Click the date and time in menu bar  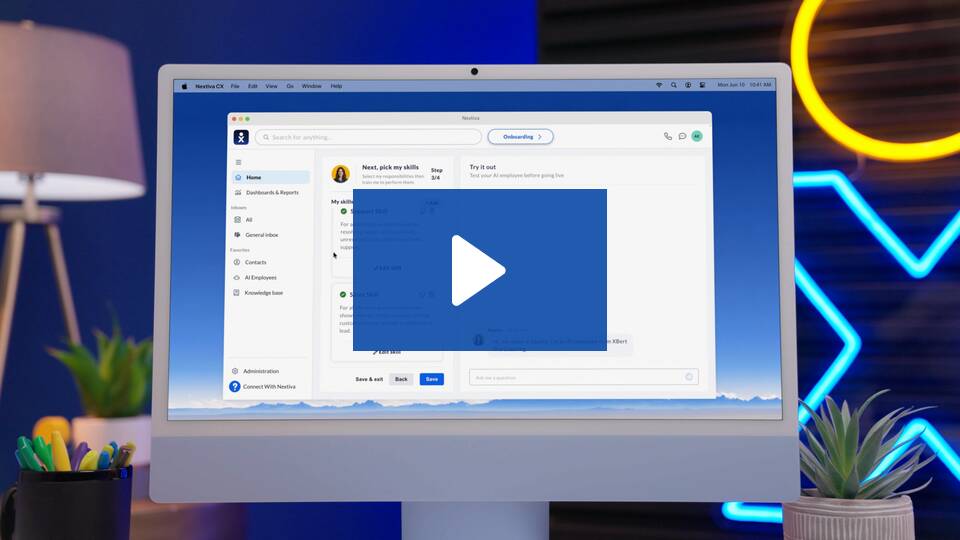[744, 84]
